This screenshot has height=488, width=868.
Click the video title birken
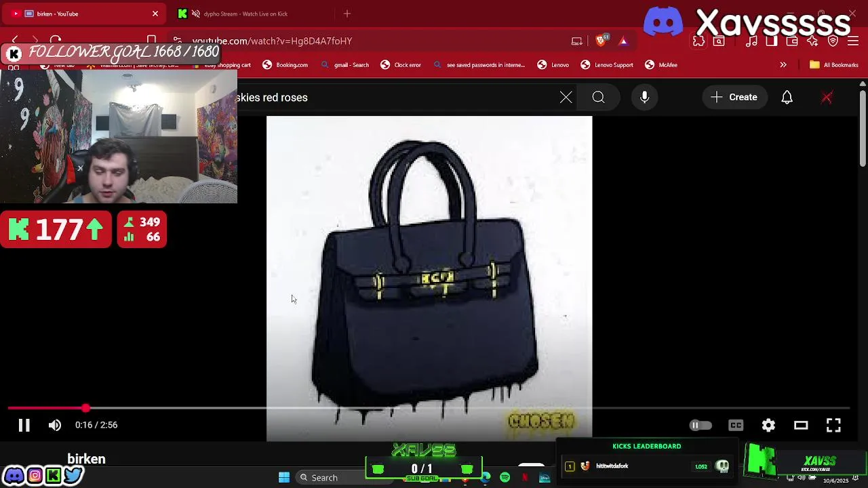click(86, 460)
